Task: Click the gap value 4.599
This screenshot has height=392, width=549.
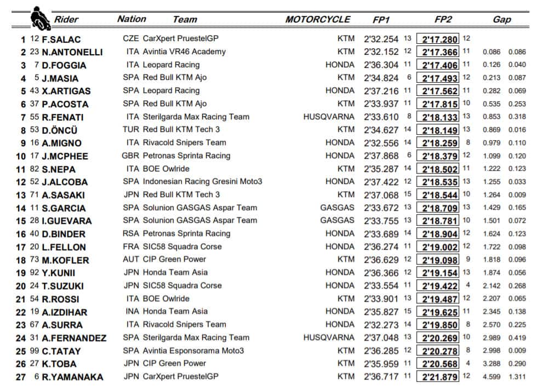Action: click(x=493, y=377)
